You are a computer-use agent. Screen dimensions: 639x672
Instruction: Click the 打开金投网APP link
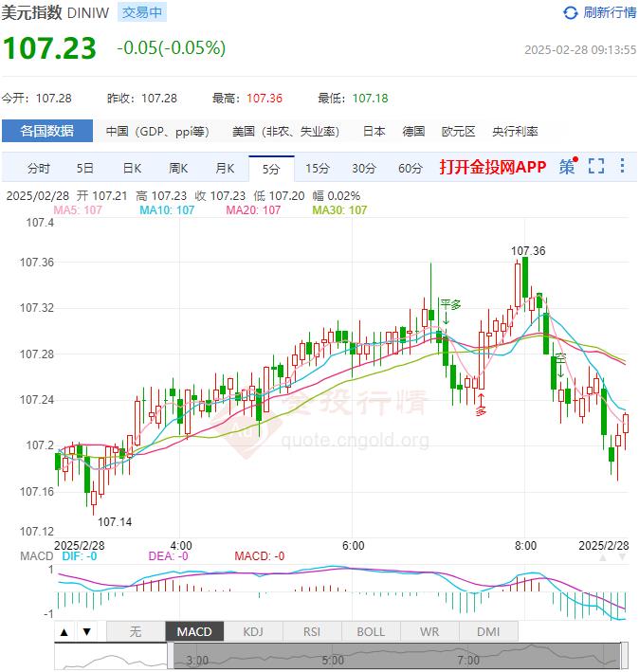(493, 167)
